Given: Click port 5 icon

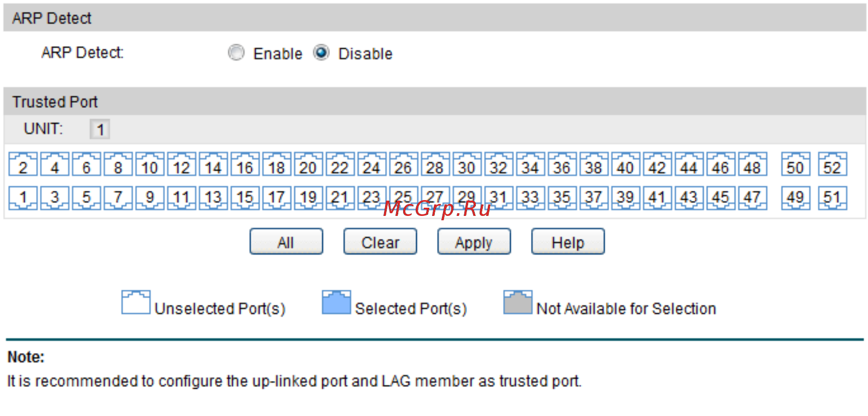Looking at the screenshot, I should click(86, 198).
